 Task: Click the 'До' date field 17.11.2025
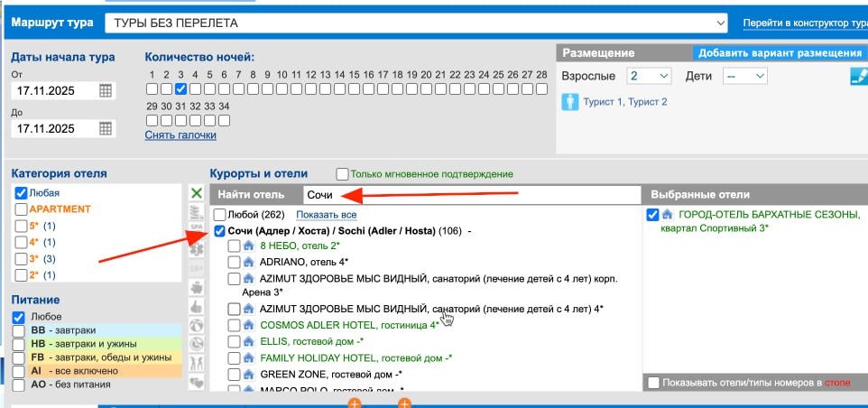(54, 128)
